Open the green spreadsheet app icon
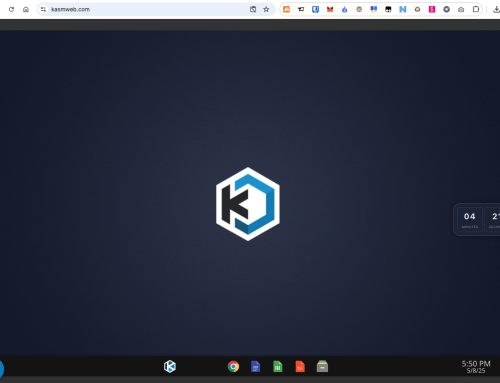Image resolution: width=500 pixels, height=383 pixels. click(278, 366)
